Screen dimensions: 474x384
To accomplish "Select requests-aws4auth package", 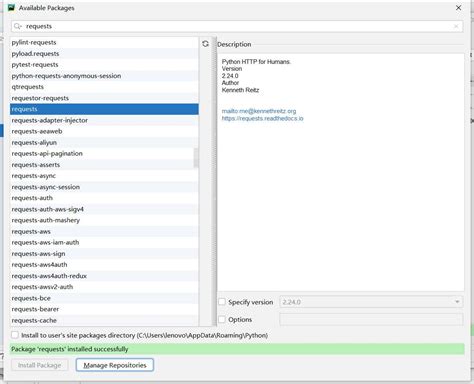I will (x=104, y=265).
